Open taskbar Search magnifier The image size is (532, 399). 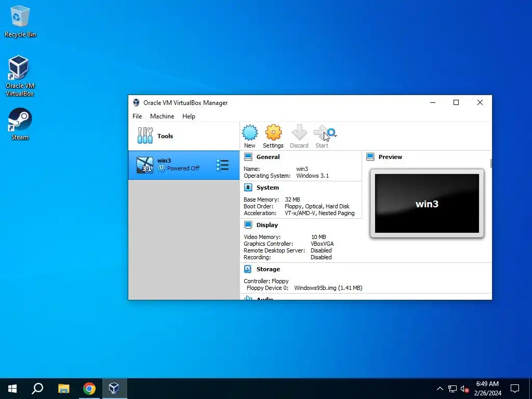(x=37, y=389)
